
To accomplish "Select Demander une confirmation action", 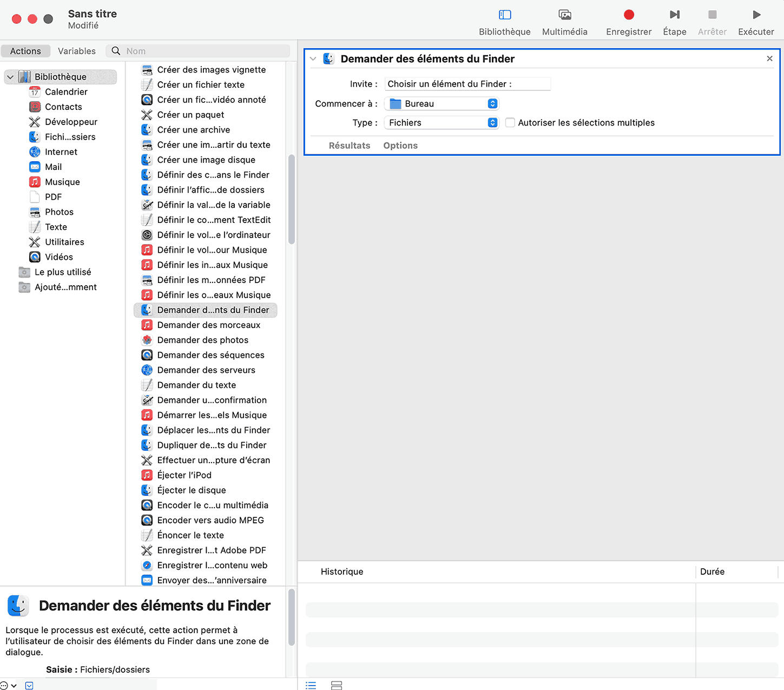I will 212,400.
